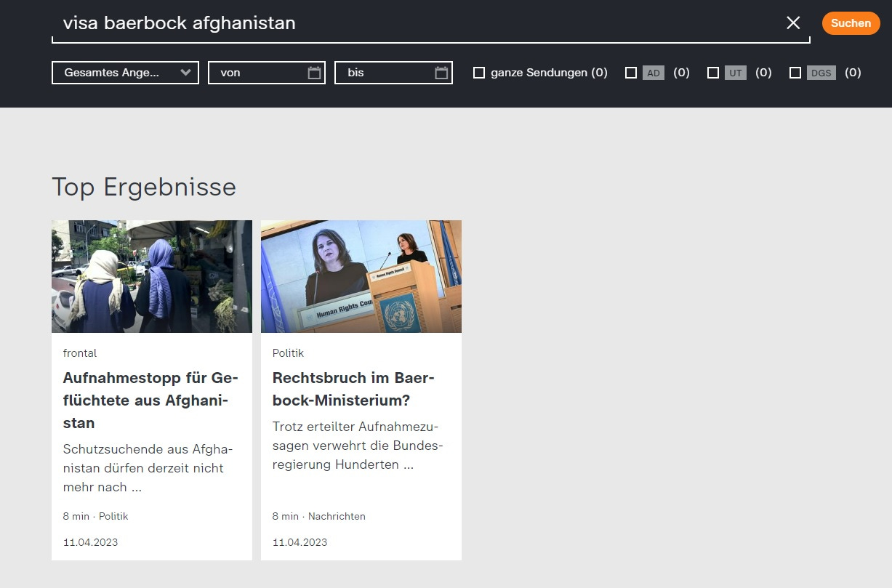This screenshot has height=588, width=892.
Task: Click the orange Suchen button
Action: 851,23
